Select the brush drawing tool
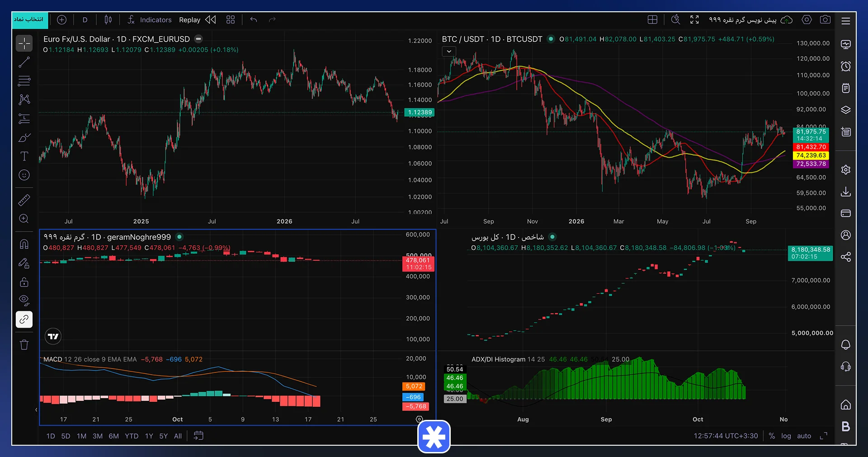Screen dimensions: 868x457 (24, 138)
